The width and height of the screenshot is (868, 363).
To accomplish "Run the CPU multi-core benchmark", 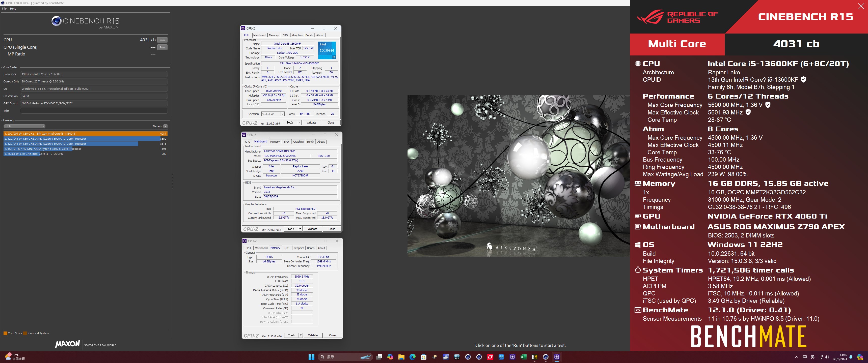I will pyautogui.click(x=162, y=40).
